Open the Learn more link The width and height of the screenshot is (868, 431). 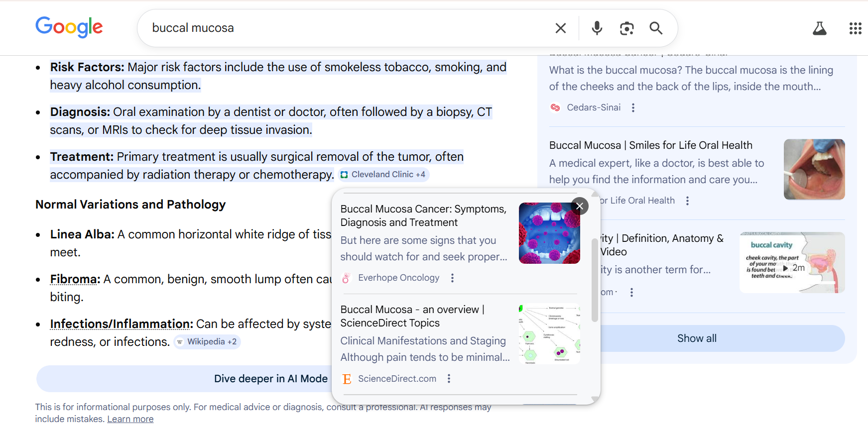point(130,419)
